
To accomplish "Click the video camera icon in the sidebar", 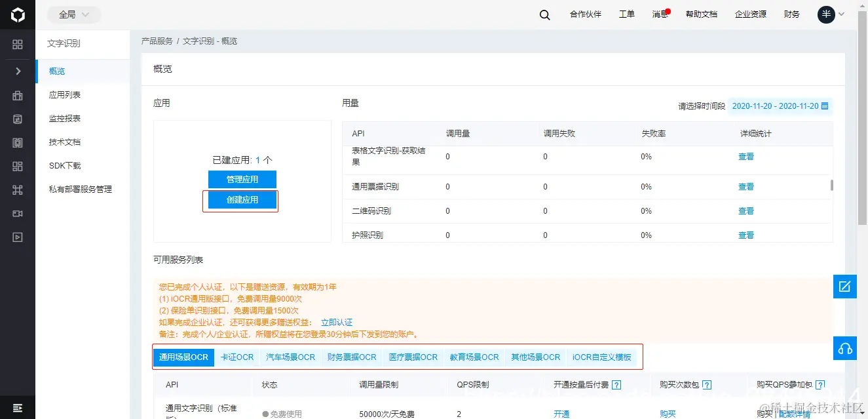I will coord(18,213).
